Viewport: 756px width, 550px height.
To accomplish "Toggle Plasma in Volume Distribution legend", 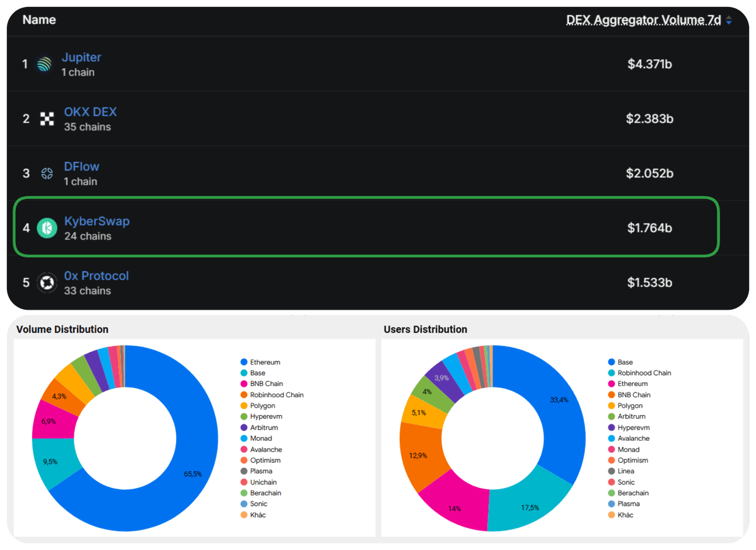I will pyautogui.click(x=257, y=471).
